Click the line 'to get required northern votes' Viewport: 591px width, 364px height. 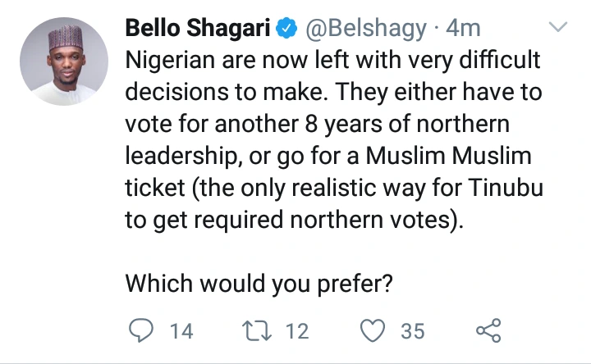point(295,219)
